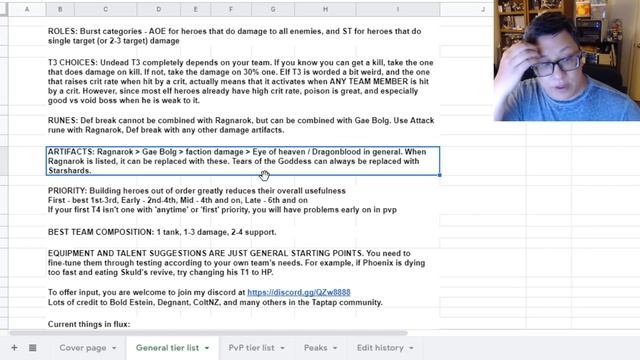
Task: Select column B header
Action: click(x=60, y=9)
